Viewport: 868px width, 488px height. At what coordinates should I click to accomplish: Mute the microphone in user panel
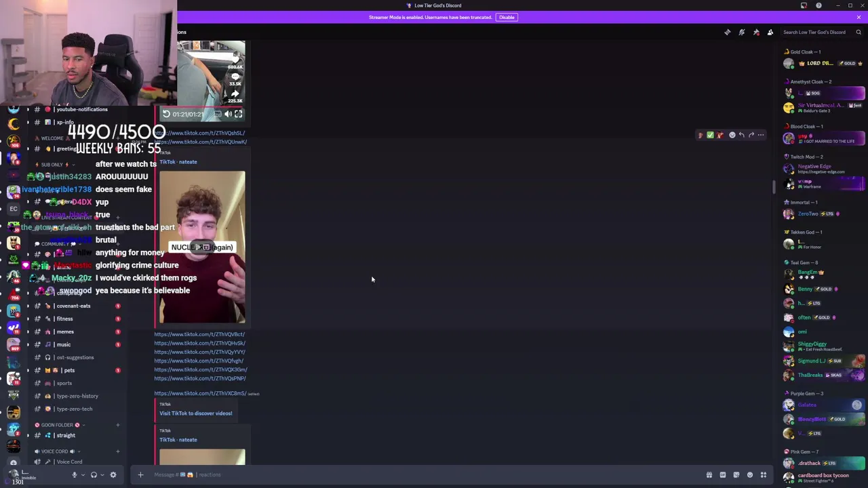click(x=75, y=474)
